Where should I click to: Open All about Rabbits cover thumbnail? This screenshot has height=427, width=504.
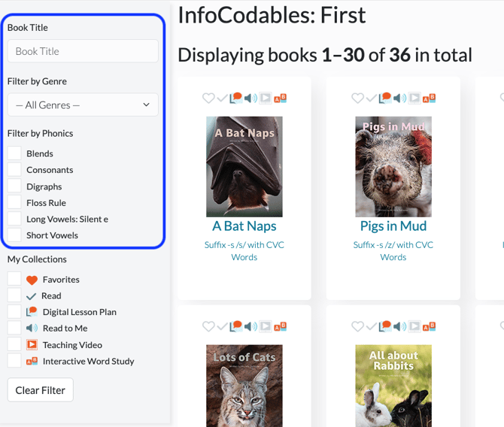click(393, 386)
